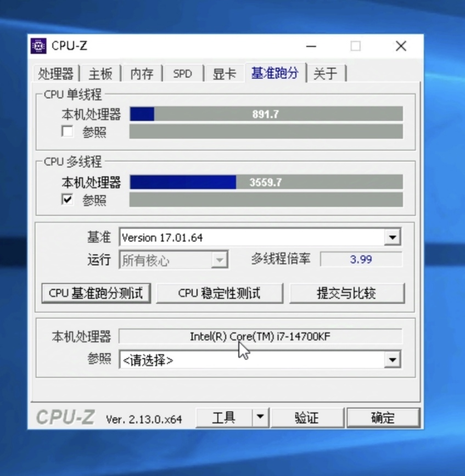The image size is (465, 476).
Task: Uncheck the 参照 checkbox under CPU 多线程
Action: pyautogui.click(x=67, y=200)
